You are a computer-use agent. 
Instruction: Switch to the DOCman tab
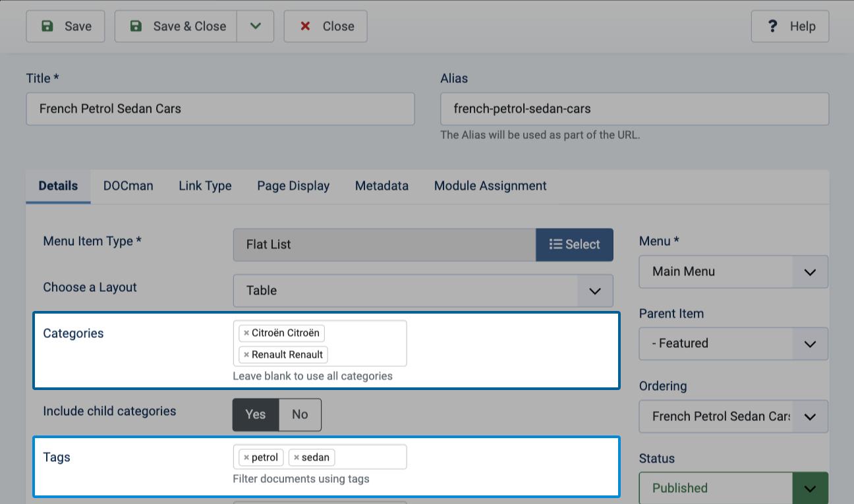[x=128, y=186]
